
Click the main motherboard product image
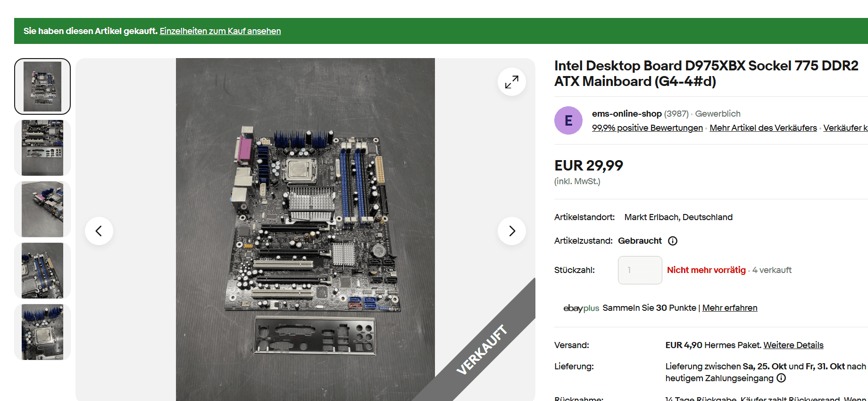pyautogui.click(x=305, y=230)
